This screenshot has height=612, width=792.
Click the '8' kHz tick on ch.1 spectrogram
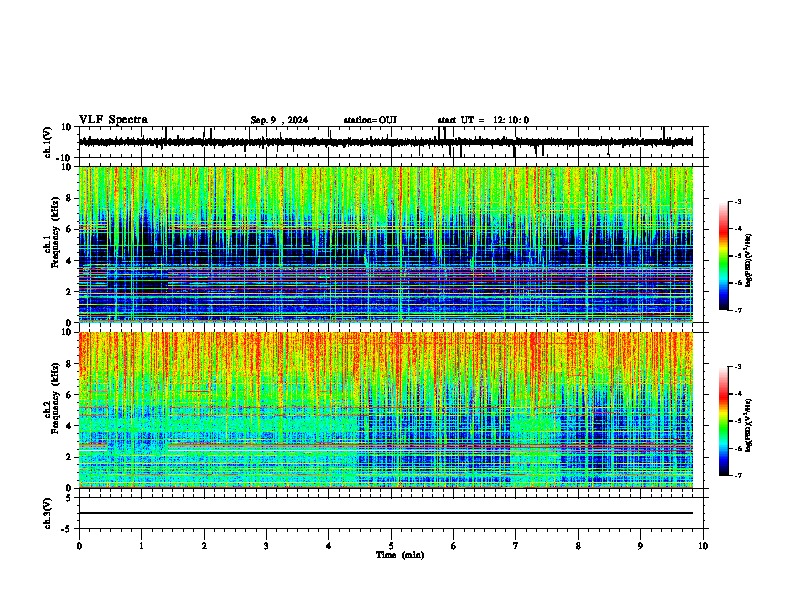[69, 198]
